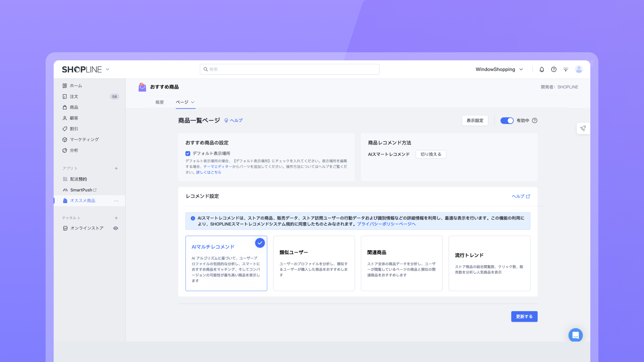Screen dimensions: 644x362
Task: Click the Wi-Fi status icon in header
Action: [x=566, y=69]
